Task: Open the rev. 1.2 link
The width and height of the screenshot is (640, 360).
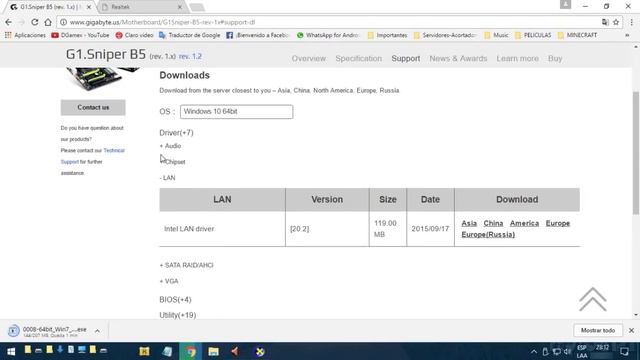Action: [x=190, y=56]
